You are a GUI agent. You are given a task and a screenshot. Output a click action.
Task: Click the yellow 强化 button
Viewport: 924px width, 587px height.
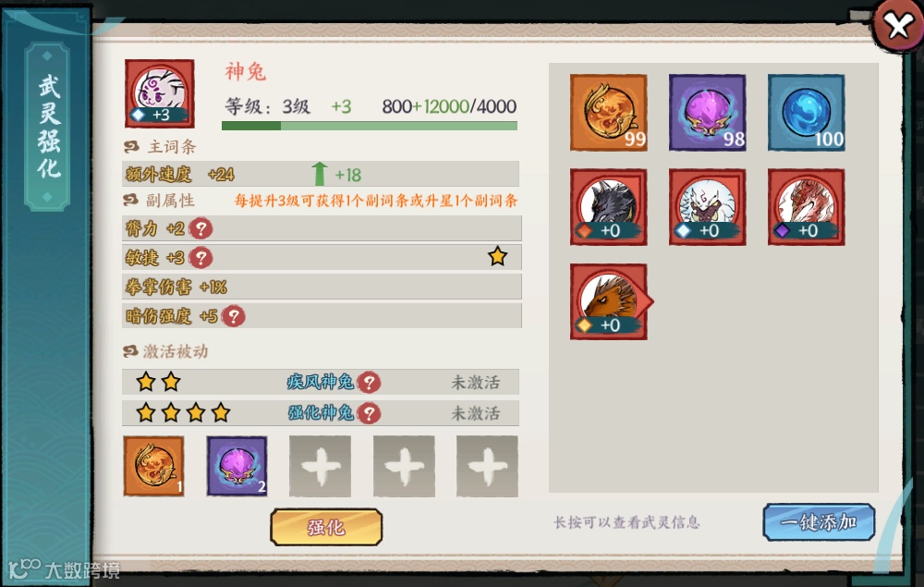pos(326,527)
